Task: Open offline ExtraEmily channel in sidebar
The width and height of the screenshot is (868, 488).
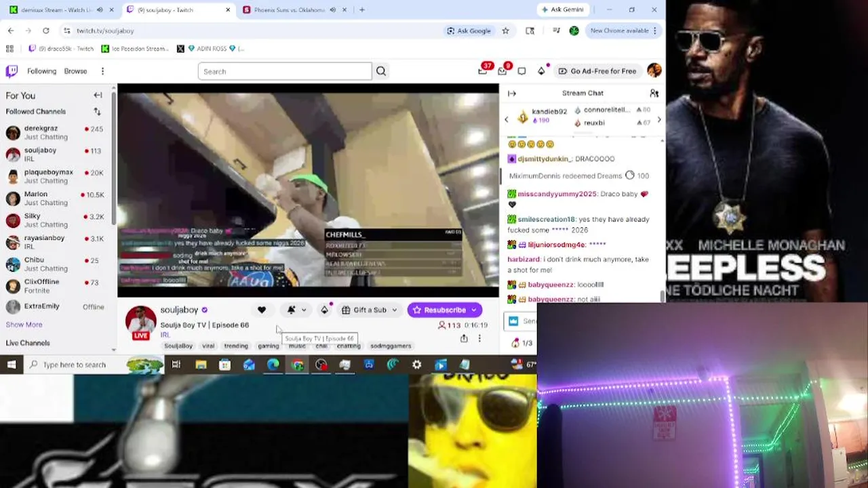Action: coord(57,306)
